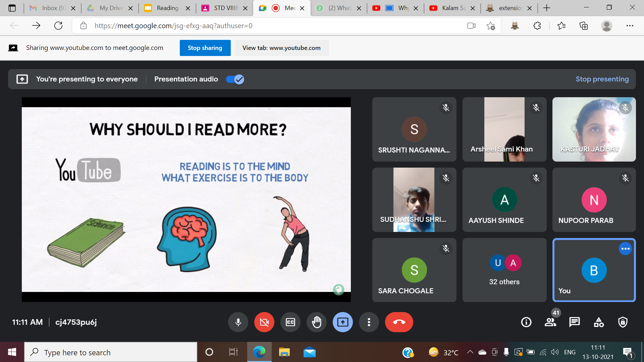644x362 pixels.
Task: Click the 32 others participant tile
Action: click(504, 270)
